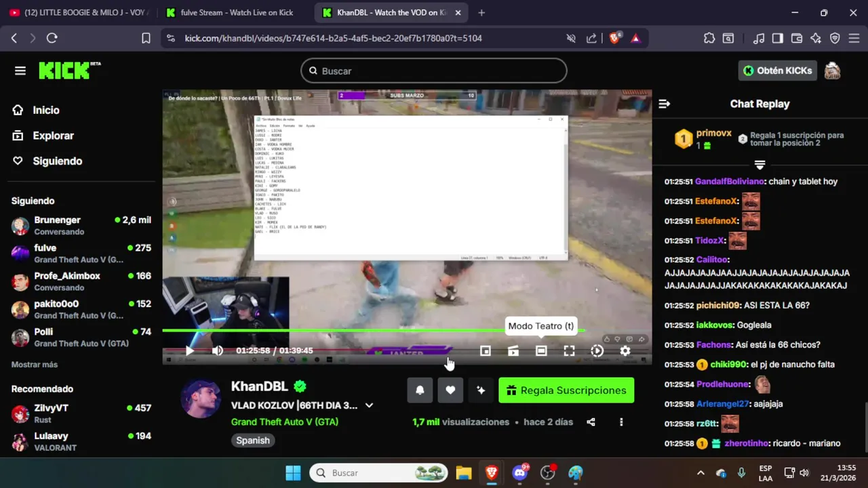Click the clip creation icon in player

point(513,350)
